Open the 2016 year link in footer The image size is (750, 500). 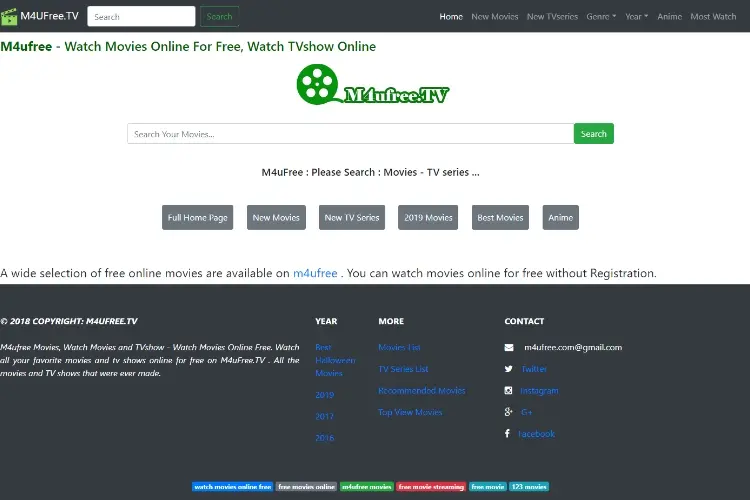(x=324, y=438)
